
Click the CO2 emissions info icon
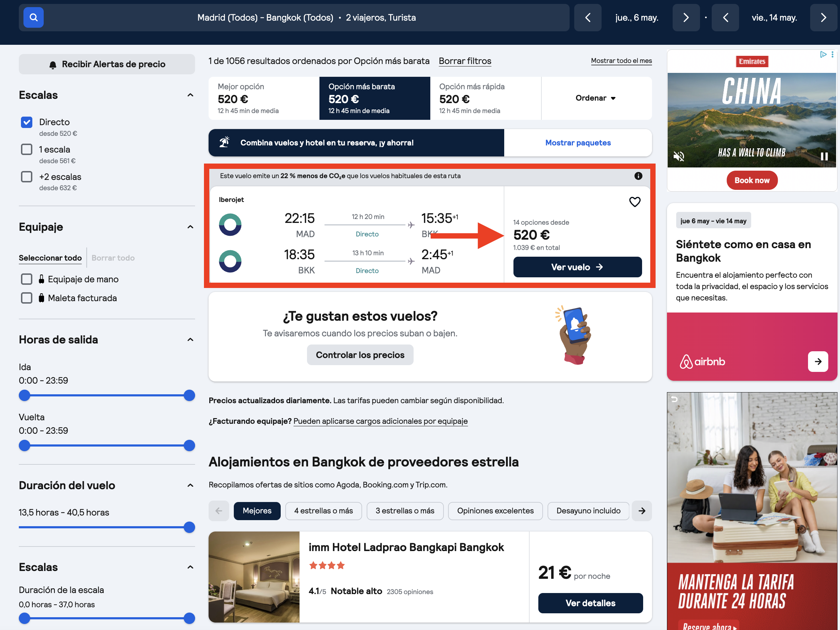coord(639,176)
